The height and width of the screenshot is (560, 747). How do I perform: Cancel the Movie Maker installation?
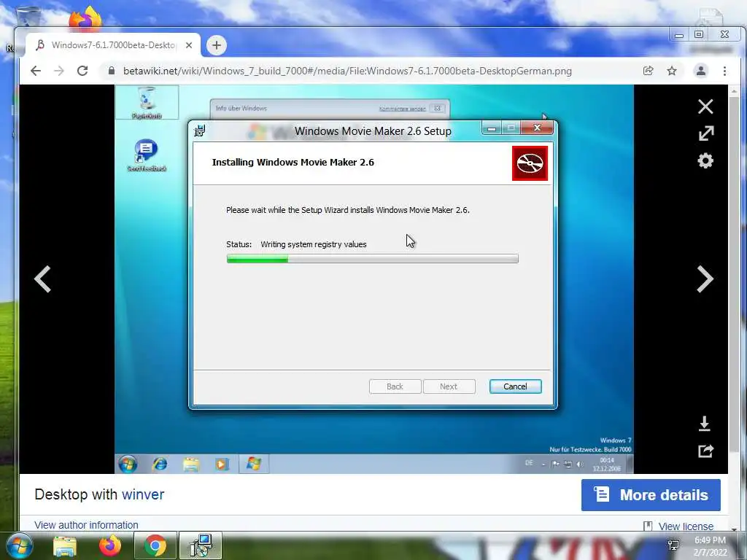[x=515, y=386]
